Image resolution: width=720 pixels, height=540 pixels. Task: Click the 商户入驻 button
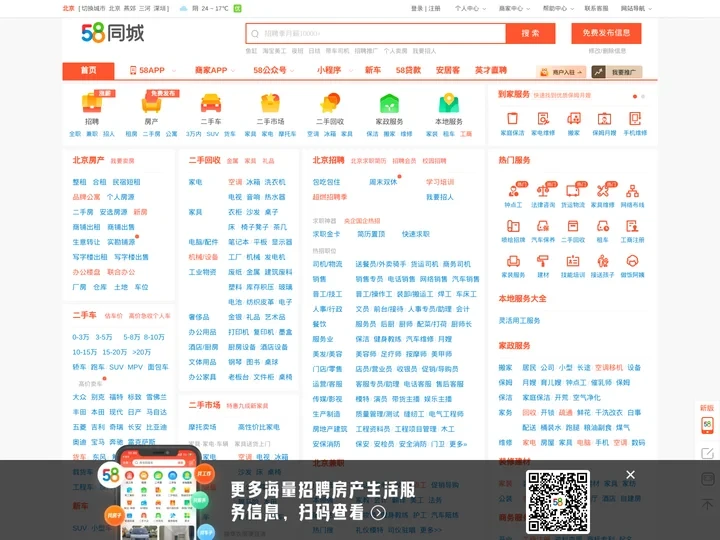point(561,72)
